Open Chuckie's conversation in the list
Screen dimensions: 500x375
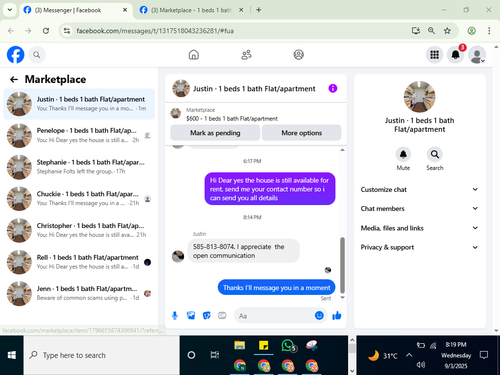[x=79, y=198]
